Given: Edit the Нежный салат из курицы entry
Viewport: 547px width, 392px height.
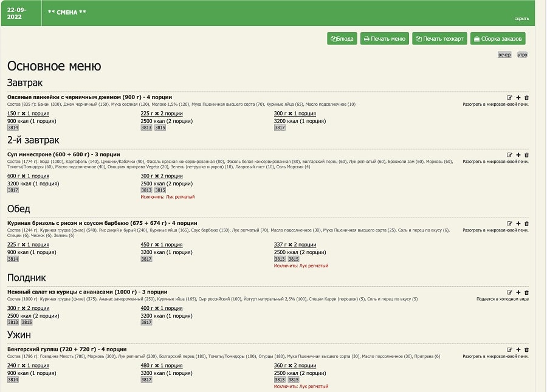Looking at the screenshot, I should coord(509,292).
